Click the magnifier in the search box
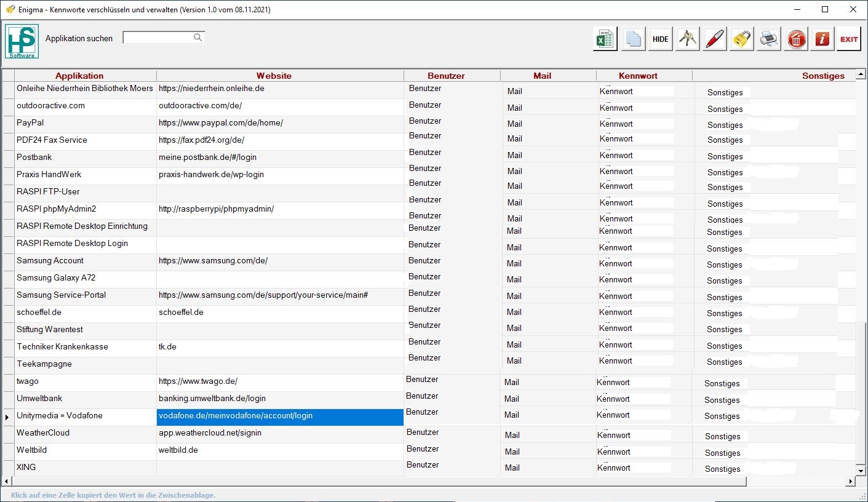868x502 pixels. (x=198, y=38)
